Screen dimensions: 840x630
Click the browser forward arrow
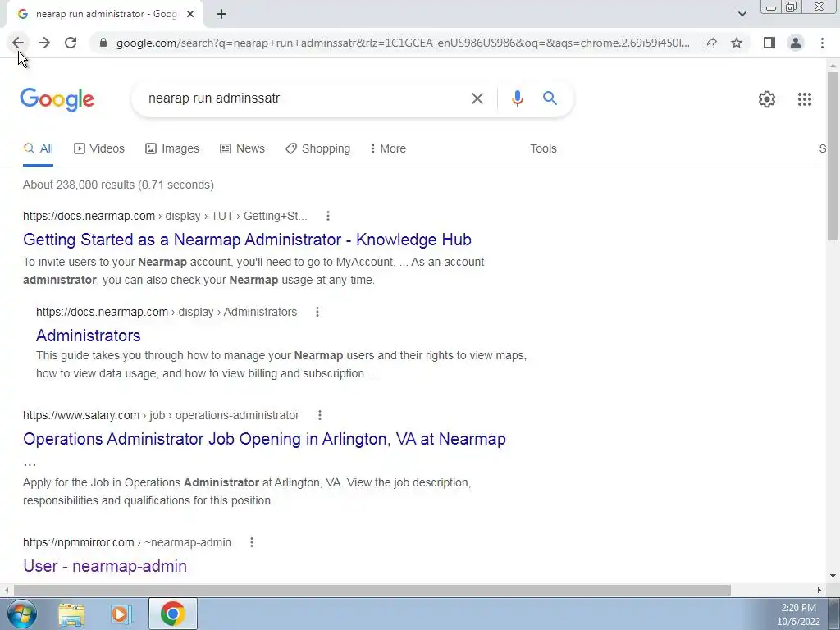point(44,43)
